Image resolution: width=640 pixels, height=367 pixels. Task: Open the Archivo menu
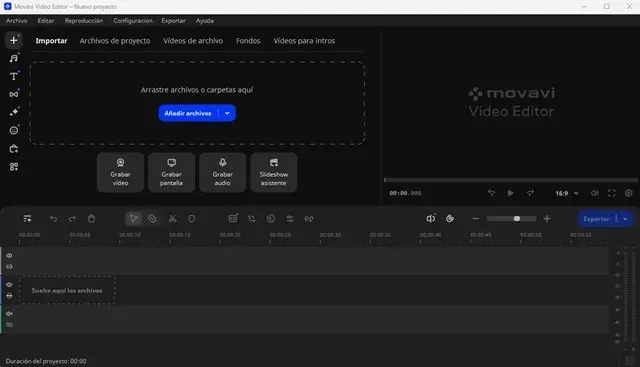tap(16, 20)
